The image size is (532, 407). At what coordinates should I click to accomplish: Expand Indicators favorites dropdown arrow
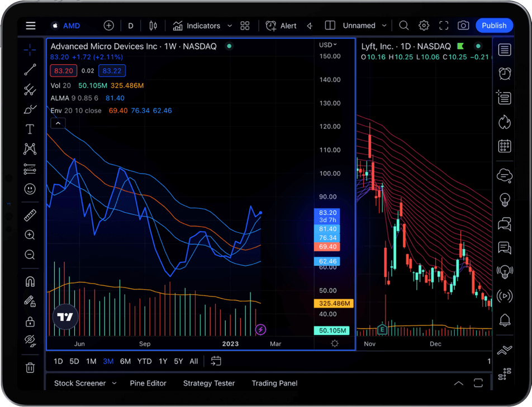pos(230,26)
